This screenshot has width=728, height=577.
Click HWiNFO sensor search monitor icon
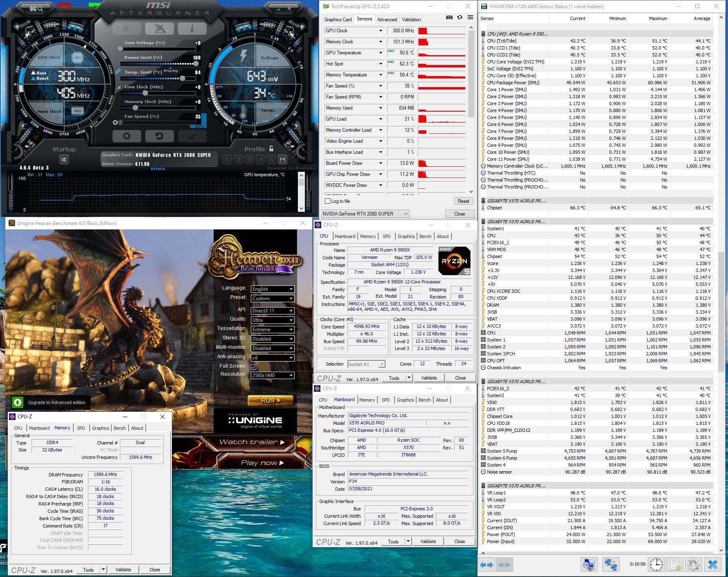coord(589,565)
